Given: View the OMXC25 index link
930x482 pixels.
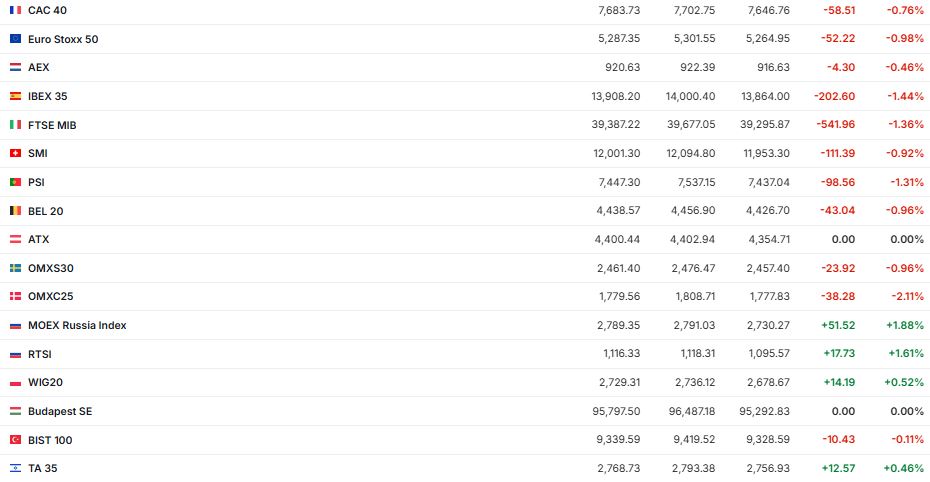Looking at the screenshot, I should coord(51,296).
